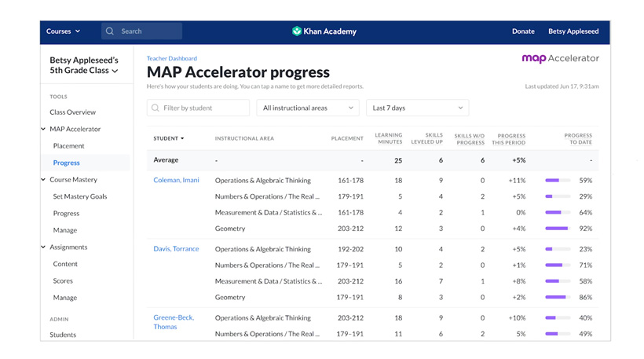Click the +10% progress value for Greene-Beck
644x359 pixels.
517,318
